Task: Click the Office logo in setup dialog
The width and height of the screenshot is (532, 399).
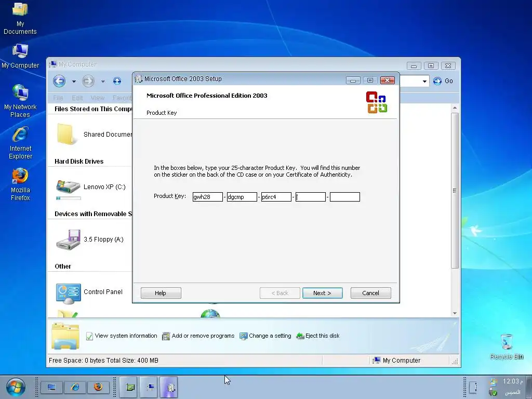Action: pyautogui.click(x=377, y=102)
